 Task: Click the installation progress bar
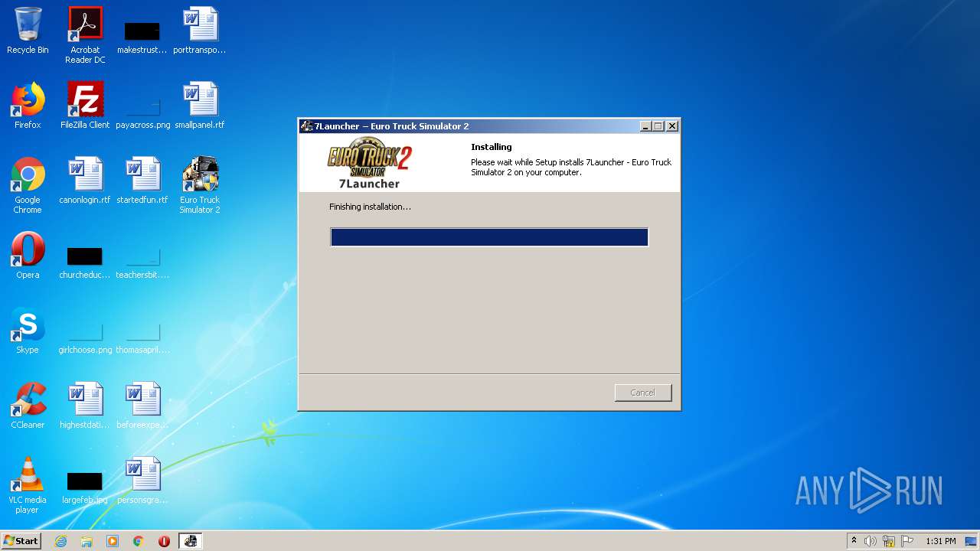[x=489, y=237]
